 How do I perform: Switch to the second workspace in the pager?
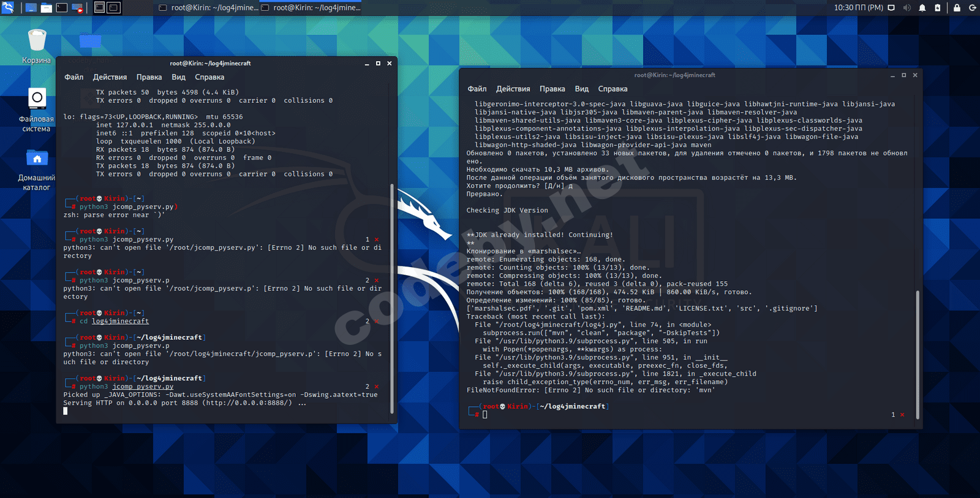click(x=114, y=7)
